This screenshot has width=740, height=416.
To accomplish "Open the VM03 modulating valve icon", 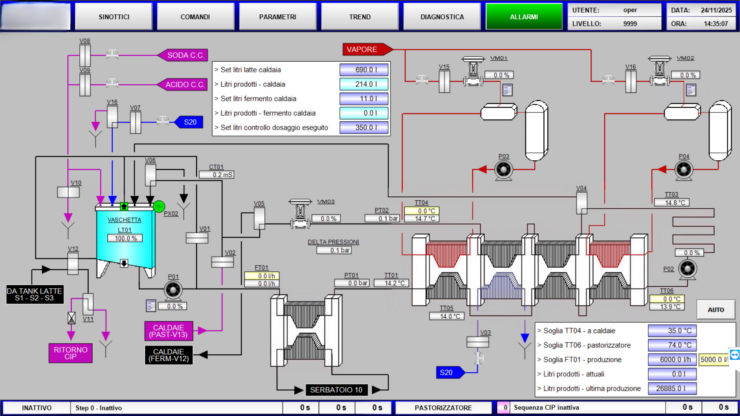I will click(x=300, y=213).
